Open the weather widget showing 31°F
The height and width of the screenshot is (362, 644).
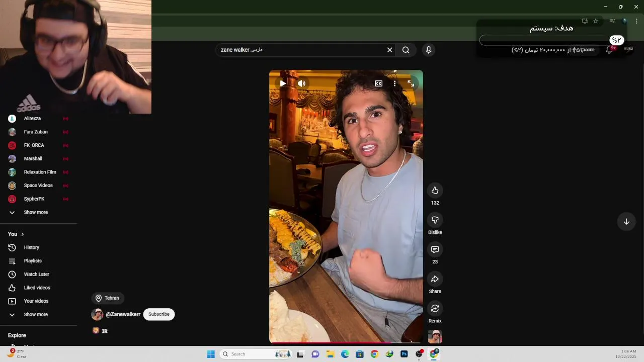coord(17,353)
